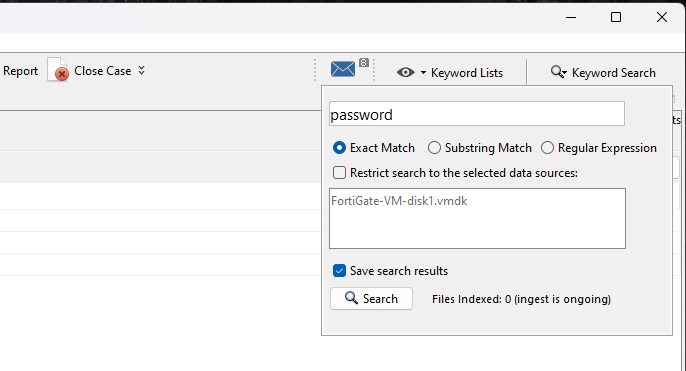Click the keyword input field containing password
The height and width of the screenshot is (371, 686).
point(477,114)
